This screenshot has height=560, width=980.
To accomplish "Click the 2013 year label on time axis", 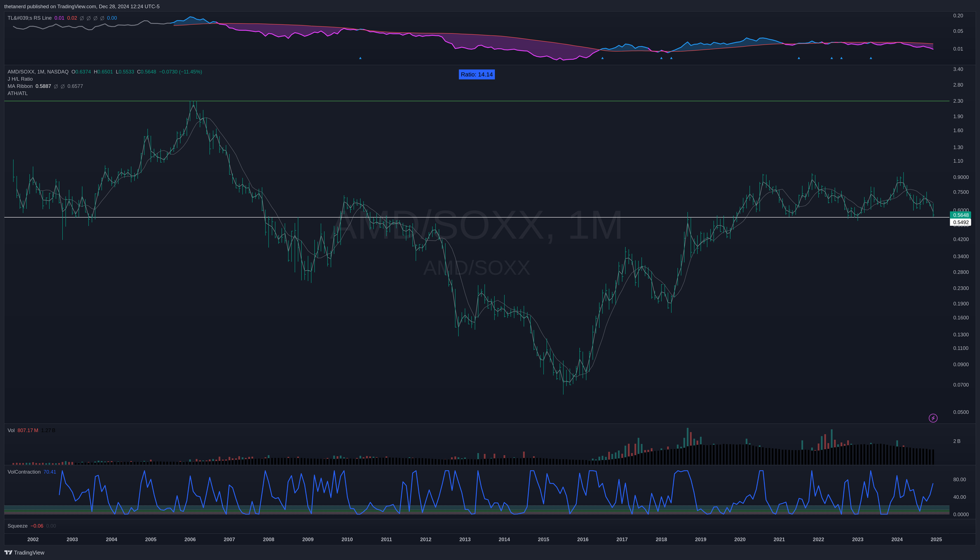I will 465,539.
